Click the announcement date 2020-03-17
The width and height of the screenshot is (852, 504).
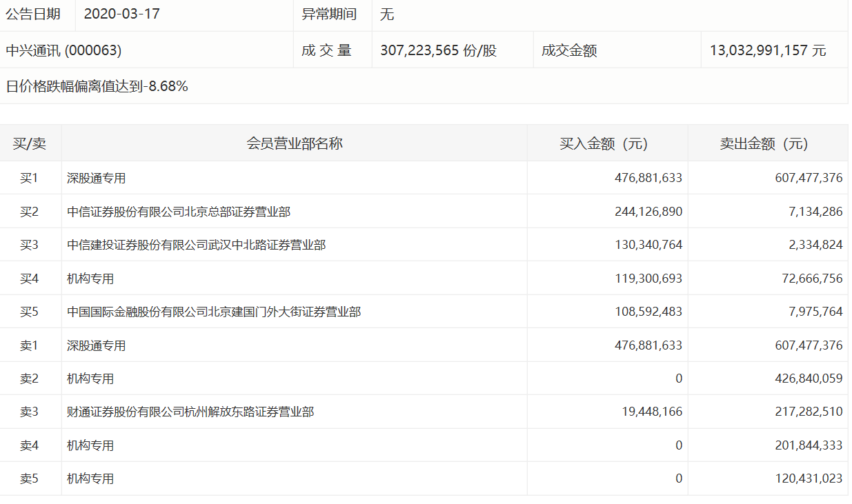(121, 14)
